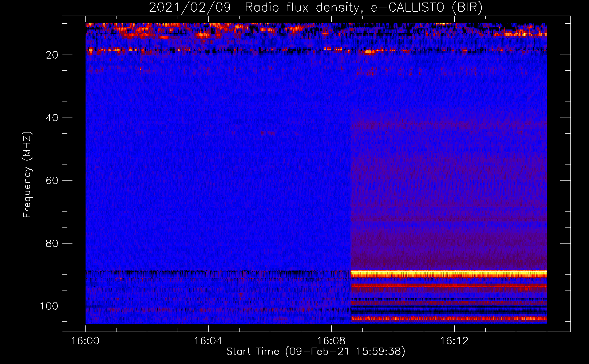Click the 16:04 time tick label

(x=208, y=341)
